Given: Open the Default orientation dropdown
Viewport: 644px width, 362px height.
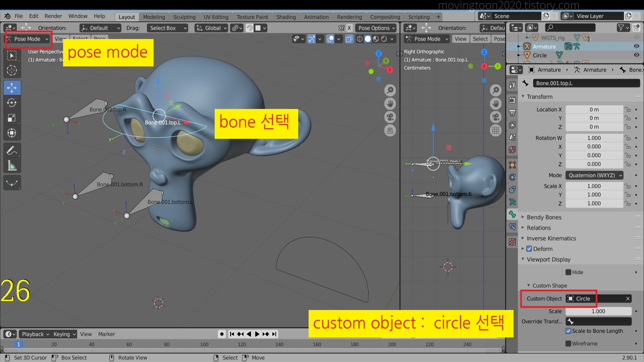Looking at the screenshot, I should coord(100,28).
